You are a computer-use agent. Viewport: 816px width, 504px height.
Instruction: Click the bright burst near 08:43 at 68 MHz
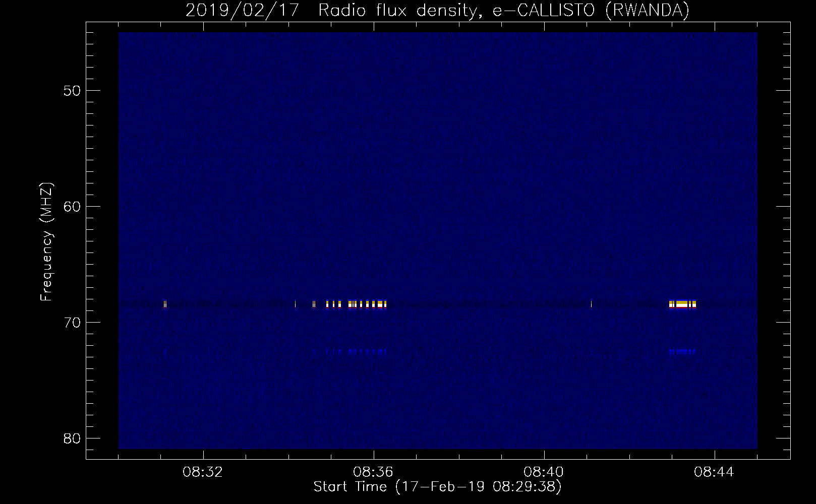coord(682,303)
